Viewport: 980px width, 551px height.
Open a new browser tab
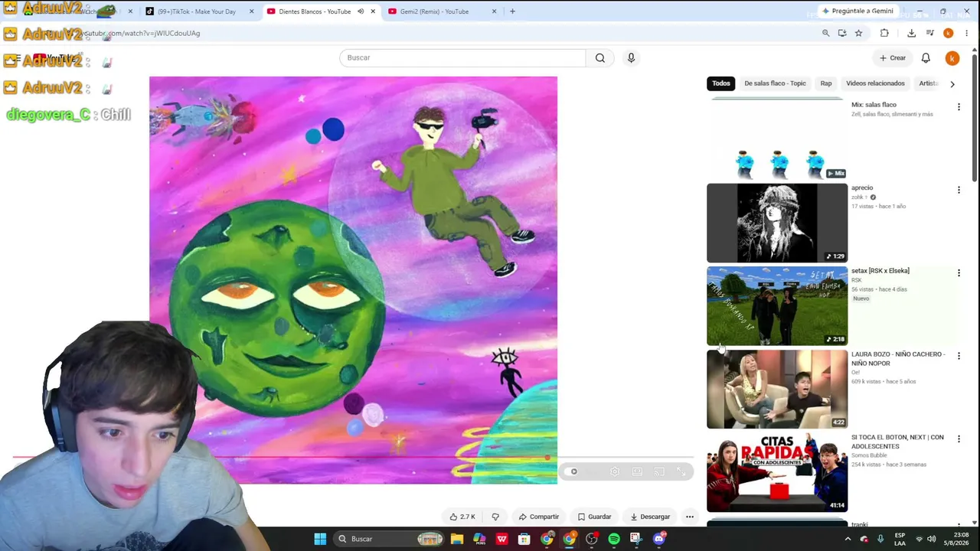tap(512, 11)
